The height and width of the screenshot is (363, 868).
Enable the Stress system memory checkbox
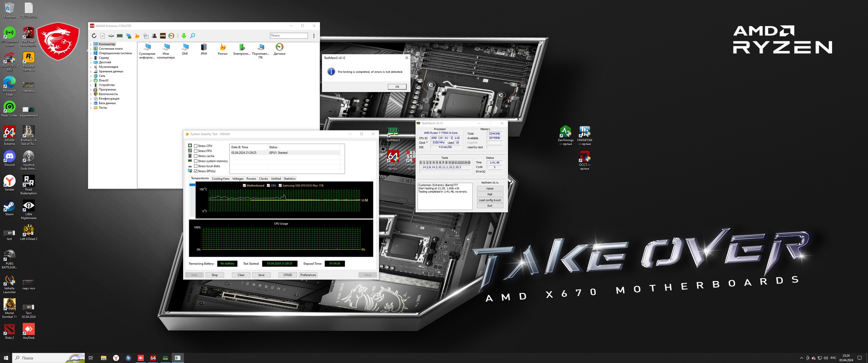click(196, 161)
